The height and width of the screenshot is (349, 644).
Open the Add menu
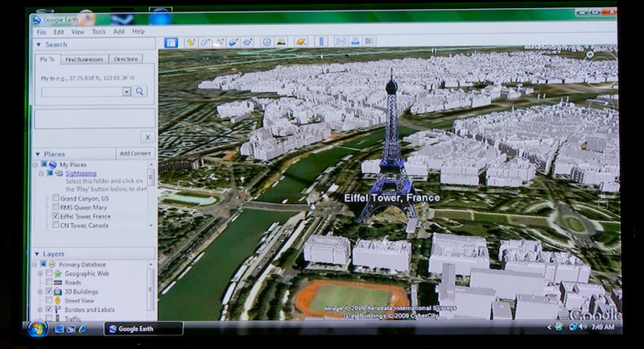[x=118, y=31]
